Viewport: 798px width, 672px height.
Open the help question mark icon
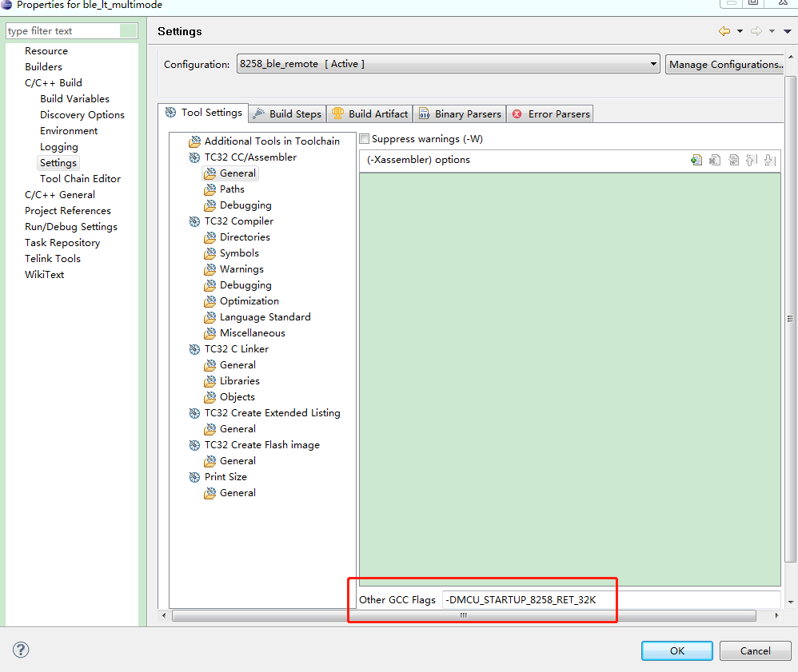coord(20,650)
